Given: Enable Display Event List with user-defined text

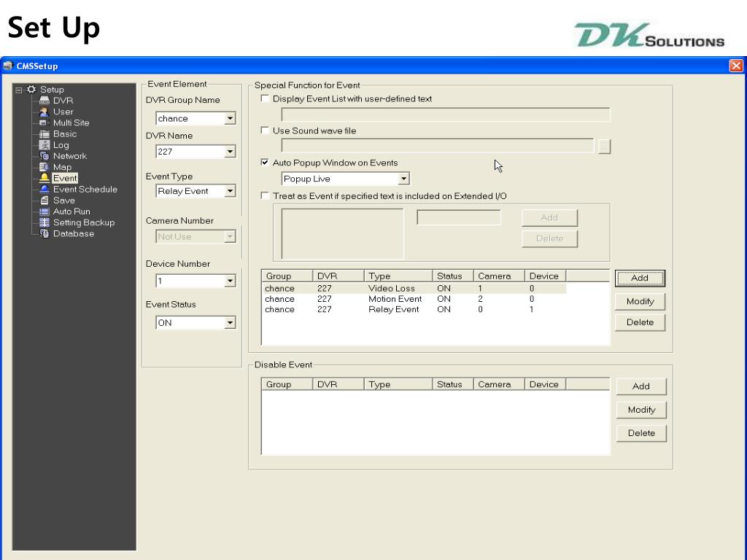Looking at the screenshot, I should click(265, 98).
